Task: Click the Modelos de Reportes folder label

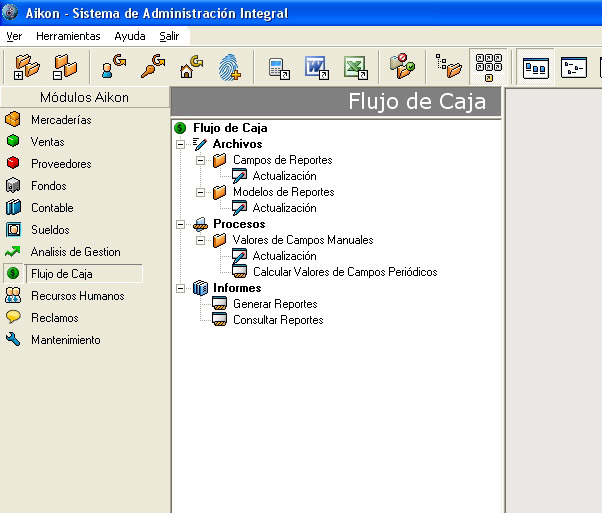Action: point(284,192)
